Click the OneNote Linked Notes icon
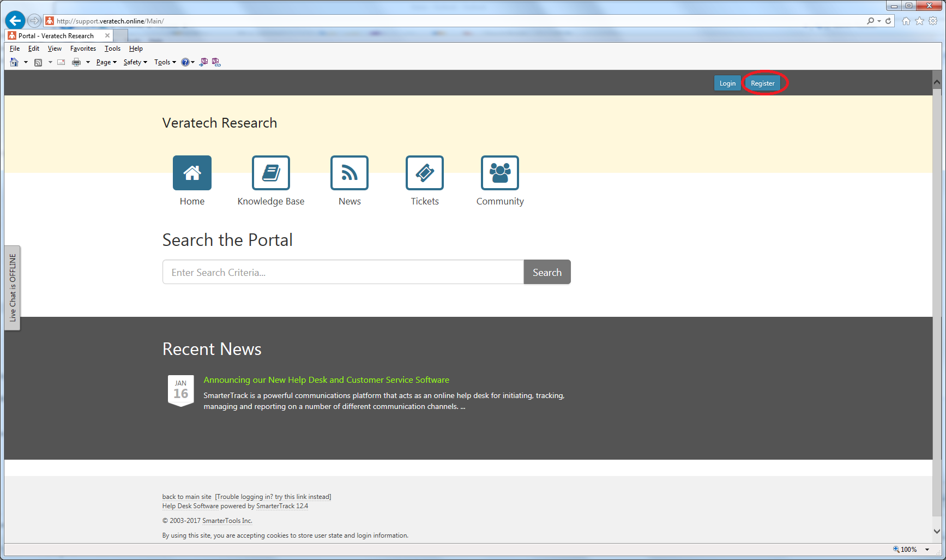Image resolution: width=946 pixels, height=560 pixels. point(216,62)
